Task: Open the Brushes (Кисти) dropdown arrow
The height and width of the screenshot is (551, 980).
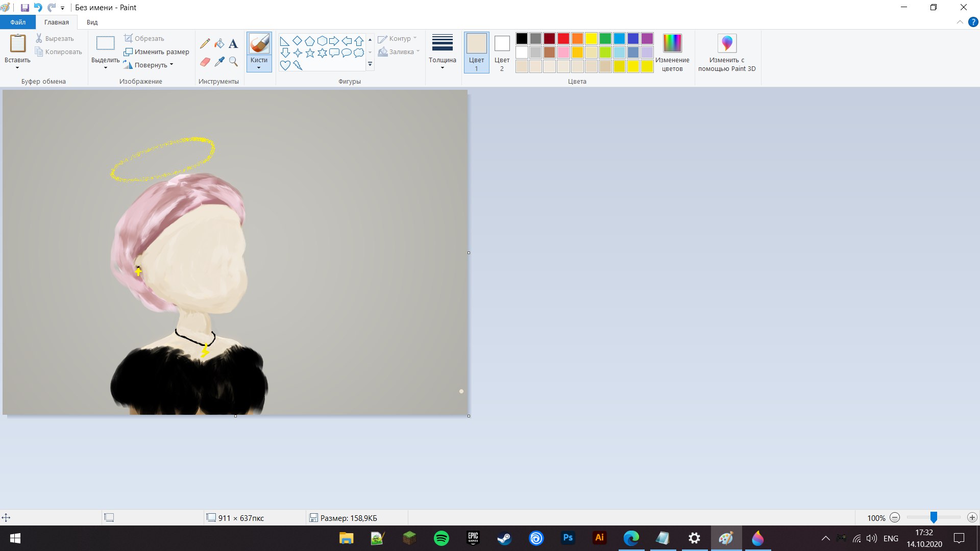Action: 259,68
